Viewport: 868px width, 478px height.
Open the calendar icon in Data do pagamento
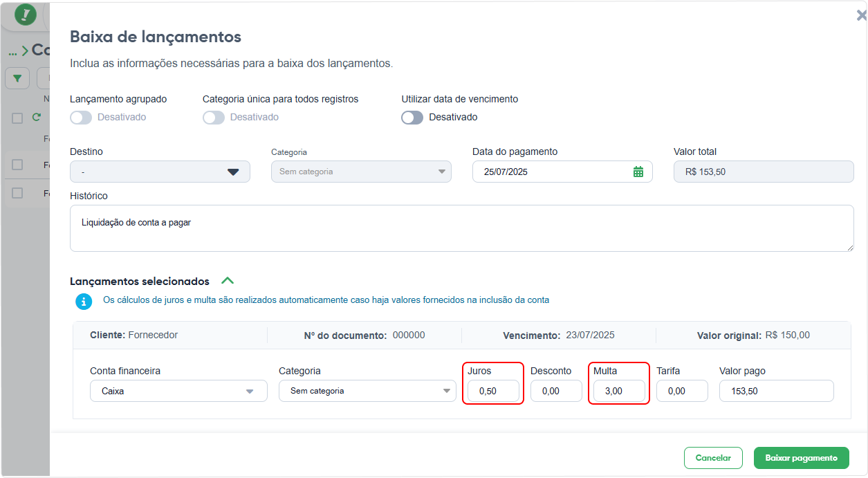click(x=638, y=172)
